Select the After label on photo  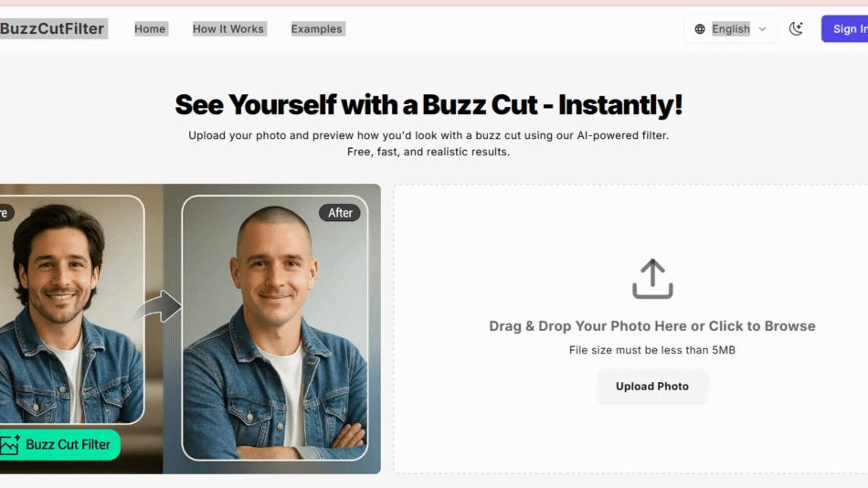[340, 213]
